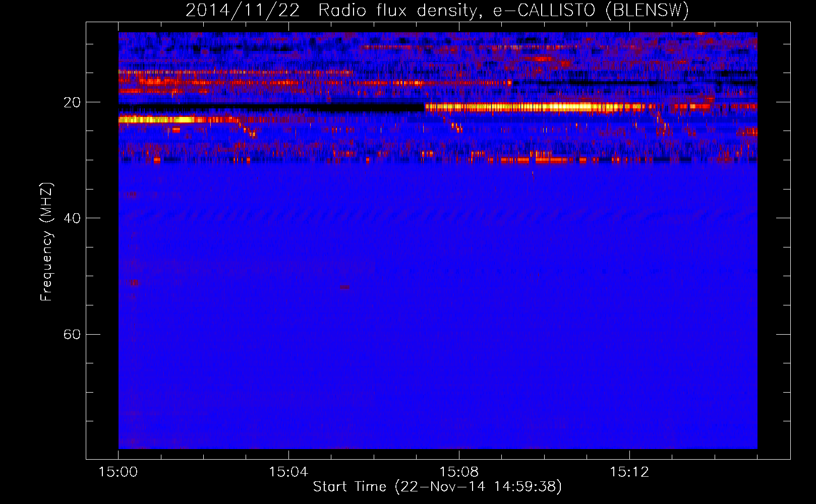Screen dimensions: 816x504
Task: Click the plot title "2014/11/22 Radio flux density, e-CALLISTO (BLENSW)"
Action: [437, 10]
